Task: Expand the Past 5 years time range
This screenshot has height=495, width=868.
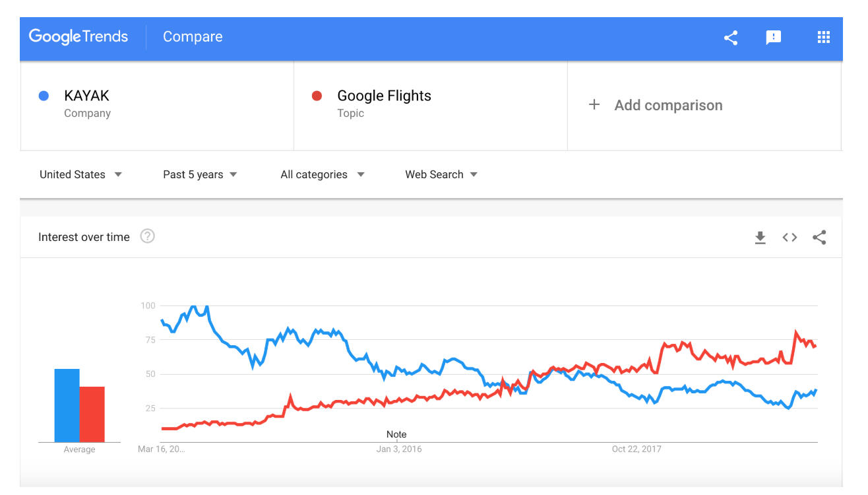Action: point(200,175)
